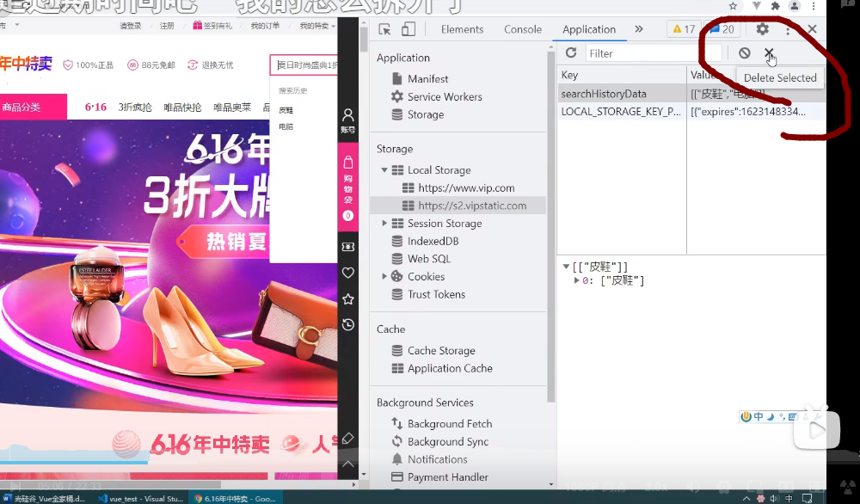The height and width of the screenshot is (504, 860).
Task: Click the coupon icon on site sidebar
Action: [x=347, y=247]
